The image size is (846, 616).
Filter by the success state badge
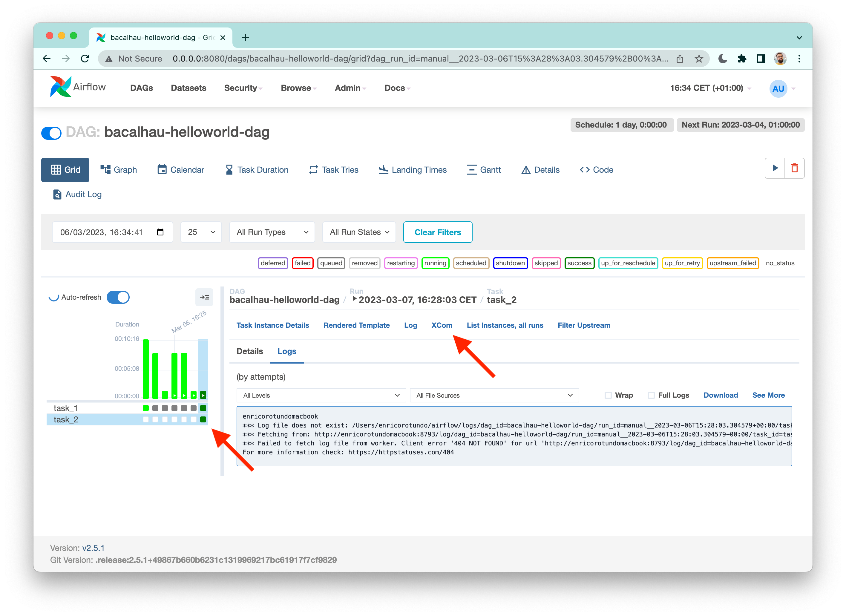coord(579,263)
